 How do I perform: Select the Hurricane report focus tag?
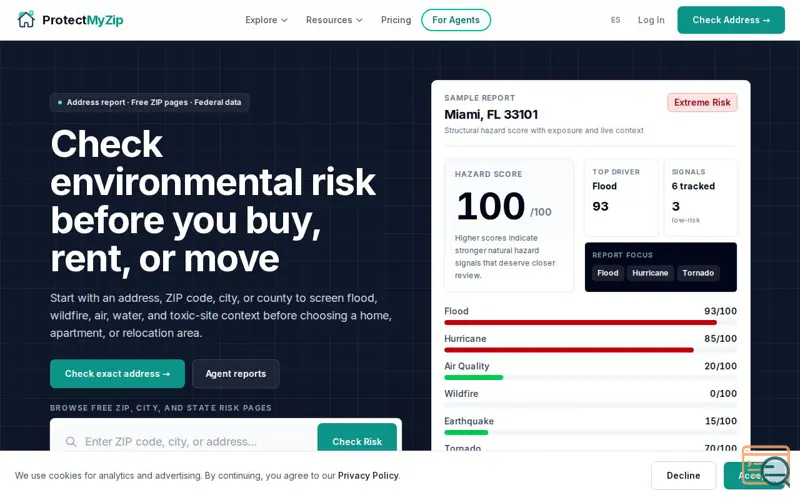click(650, 273)
